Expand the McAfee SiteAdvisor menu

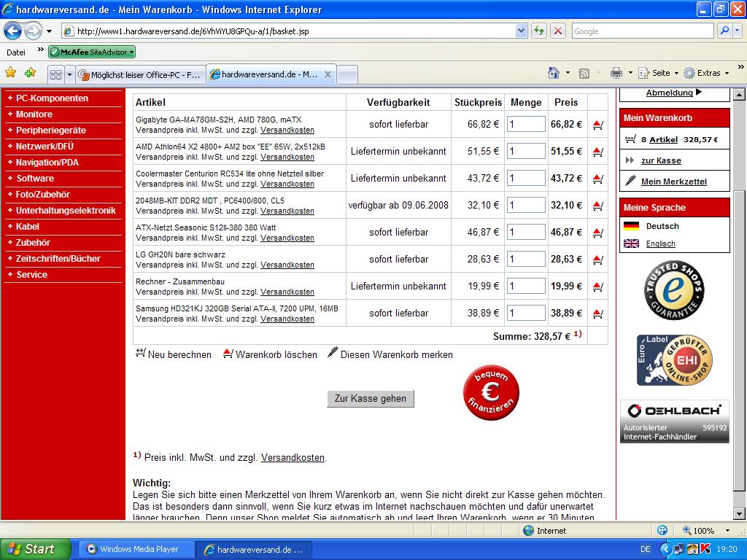click(x=131, y=52)
